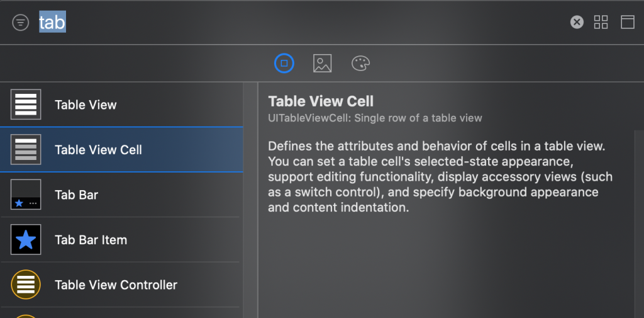The height and width of the screenshot is (318, 644).
Task: Select Table View Controller list entry
Action: 116,285
